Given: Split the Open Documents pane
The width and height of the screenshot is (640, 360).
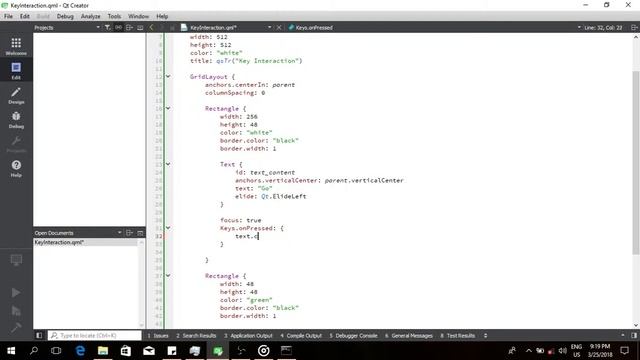Looking at the screenshot, I should (129, 233).
